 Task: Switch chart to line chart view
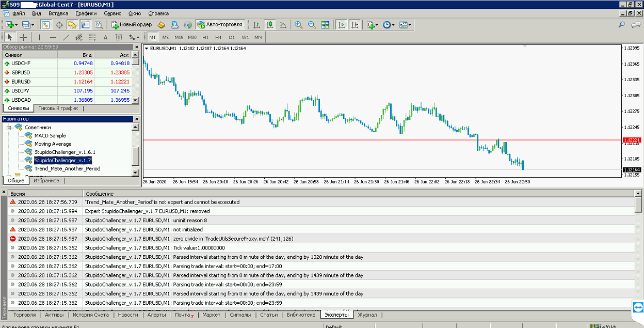pos(283,25)
